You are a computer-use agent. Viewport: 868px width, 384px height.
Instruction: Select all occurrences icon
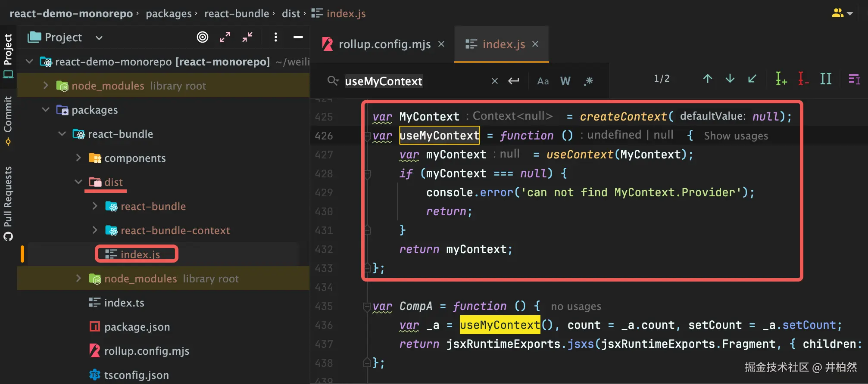826,78
